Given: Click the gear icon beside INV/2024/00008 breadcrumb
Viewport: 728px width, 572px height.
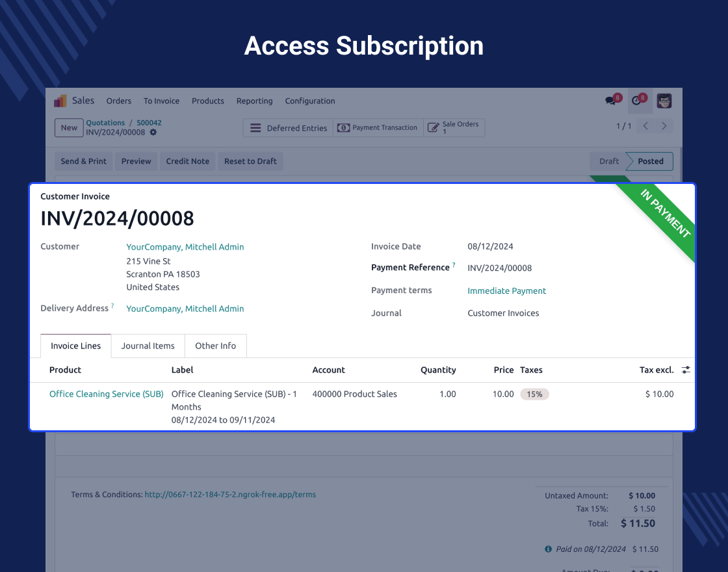Looking at the screenshot, I should click(153, 133).
